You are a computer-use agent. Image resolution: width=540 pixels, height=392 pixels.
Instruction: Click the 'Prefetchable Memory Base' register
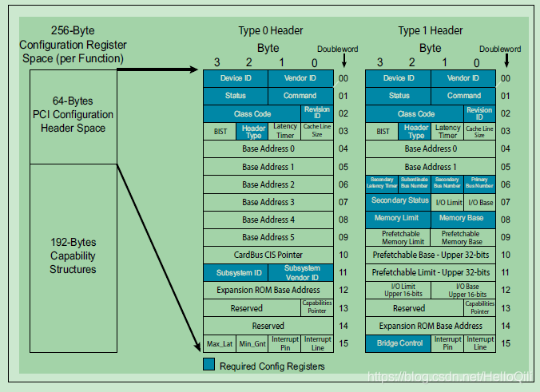(463, 237)
